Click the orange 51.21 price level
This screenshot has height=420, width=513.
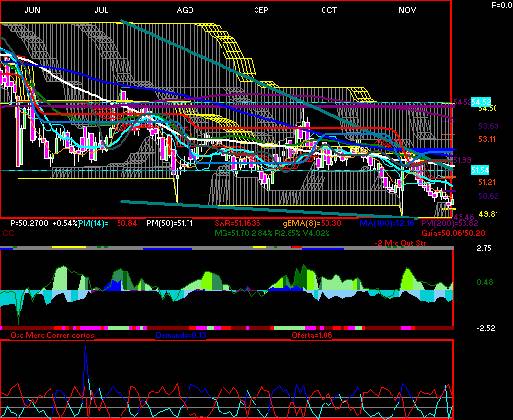coord(487,182)
